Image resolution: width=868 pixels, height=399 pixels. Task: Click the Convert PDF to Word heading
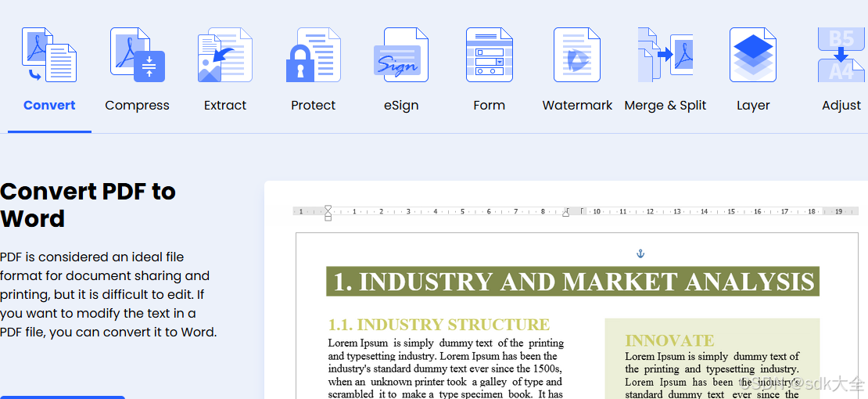[x=88, y=205]
